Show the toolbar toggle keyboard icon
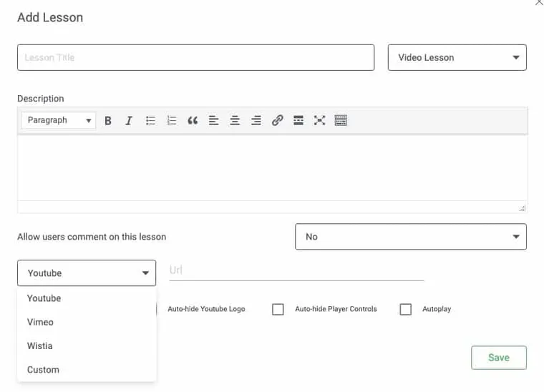Screen dimensions: 544x392 [341, 121]
